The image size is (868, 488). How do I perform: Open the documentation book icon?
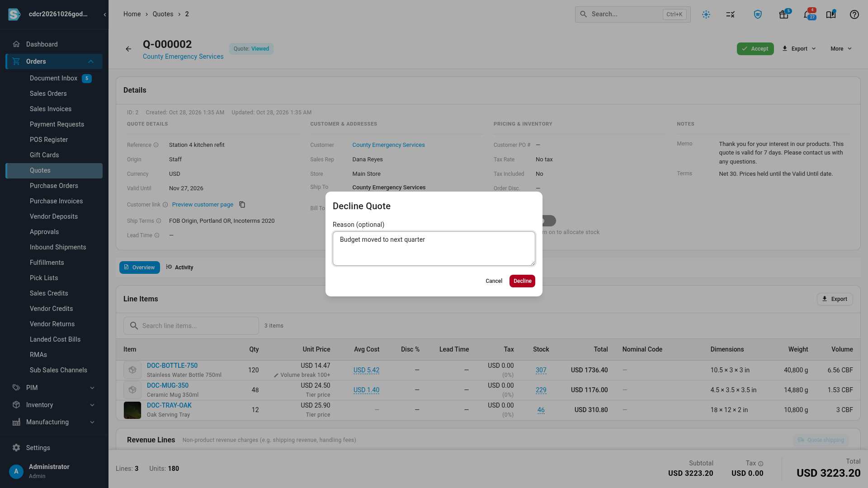pos(831,14)
